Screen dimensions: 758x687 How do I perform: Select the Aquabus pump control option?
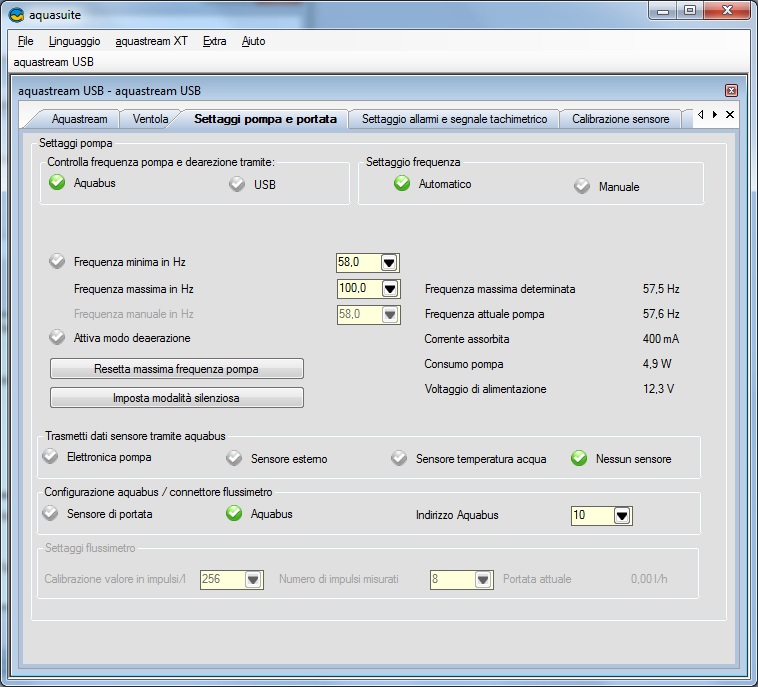[x=58, y=183]
